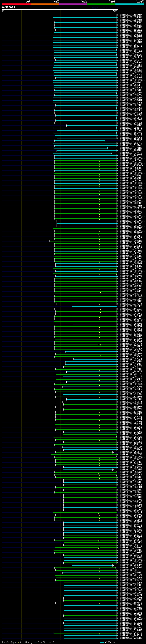The height and width of the screenshot is (644, 146).
Task: Select hit UniRef100_A4S3Y2
Action: pos(131,155)
